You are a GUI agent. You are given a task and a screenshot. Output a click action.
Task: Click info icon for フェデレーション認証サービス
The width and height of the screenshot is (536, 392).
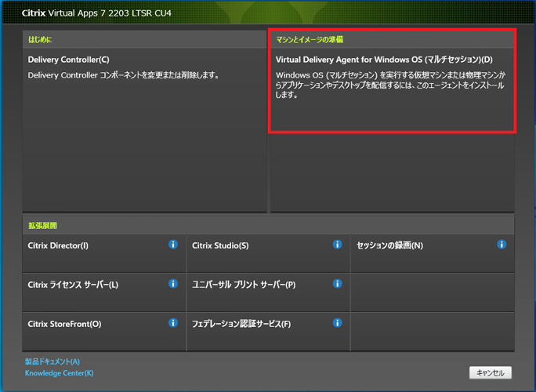click(338, 323)
